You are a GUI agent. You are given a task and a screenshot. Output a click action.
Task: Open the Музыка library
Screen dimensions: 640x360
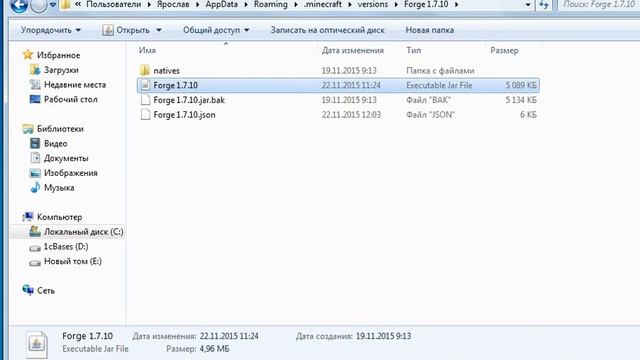pyautogui.click(x=59, y=188)
